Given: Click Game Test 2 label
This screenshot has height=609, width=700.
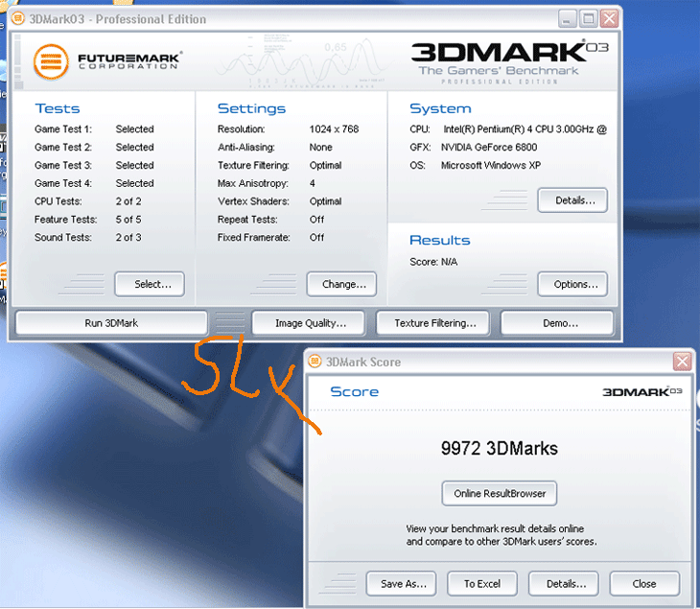Looking at the screenshot, I should (63, 147).
